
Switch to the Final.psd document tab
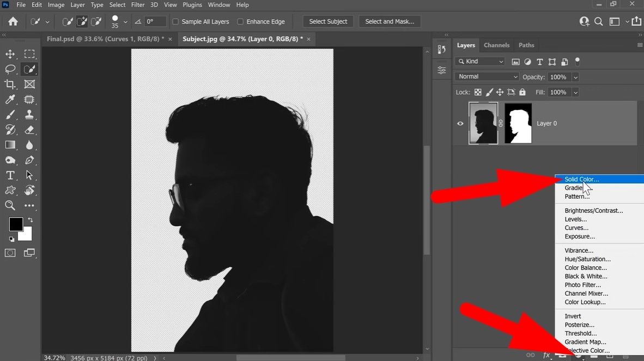click(x=105, y=39)
